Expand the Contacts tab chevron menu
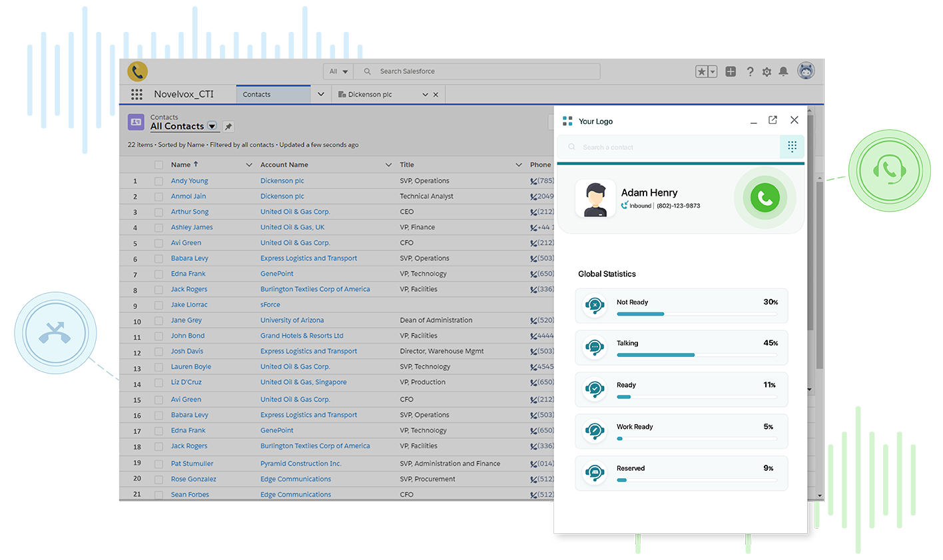The image size is (943, 560). 320,95
